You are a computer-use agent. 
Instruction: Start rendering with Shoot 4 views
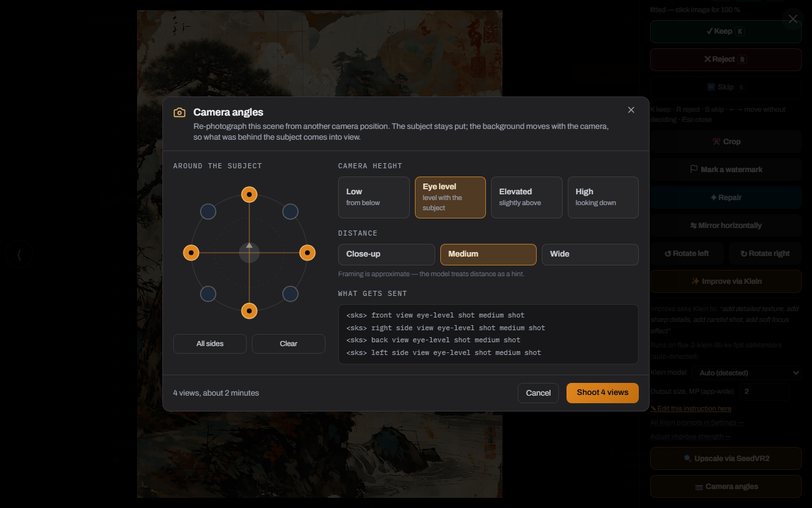603,393
